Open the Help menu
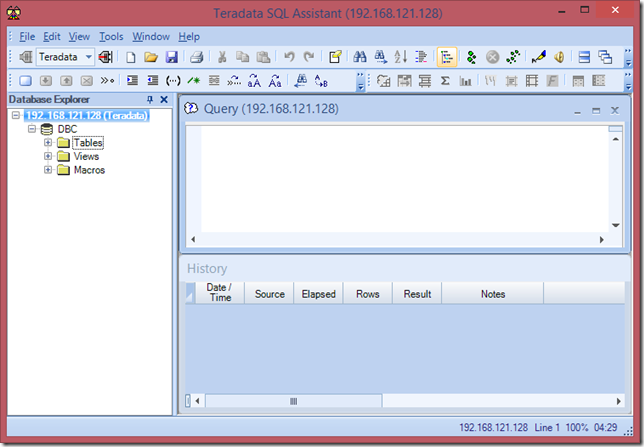 [189, 37]
